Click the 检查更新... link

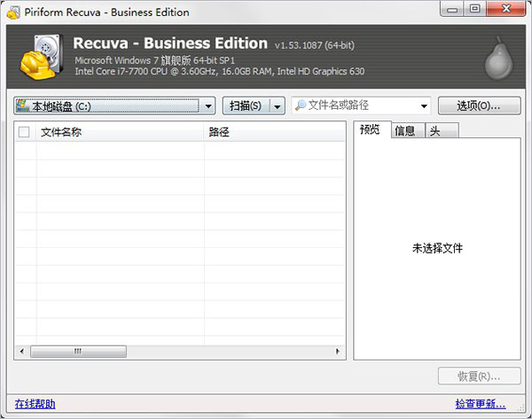480,404
